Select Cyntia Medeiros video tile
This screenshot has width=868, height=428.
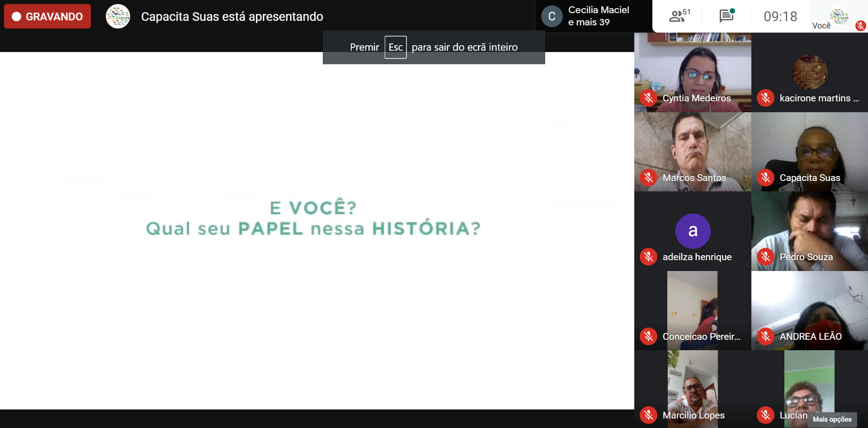(x=693, y=68)
